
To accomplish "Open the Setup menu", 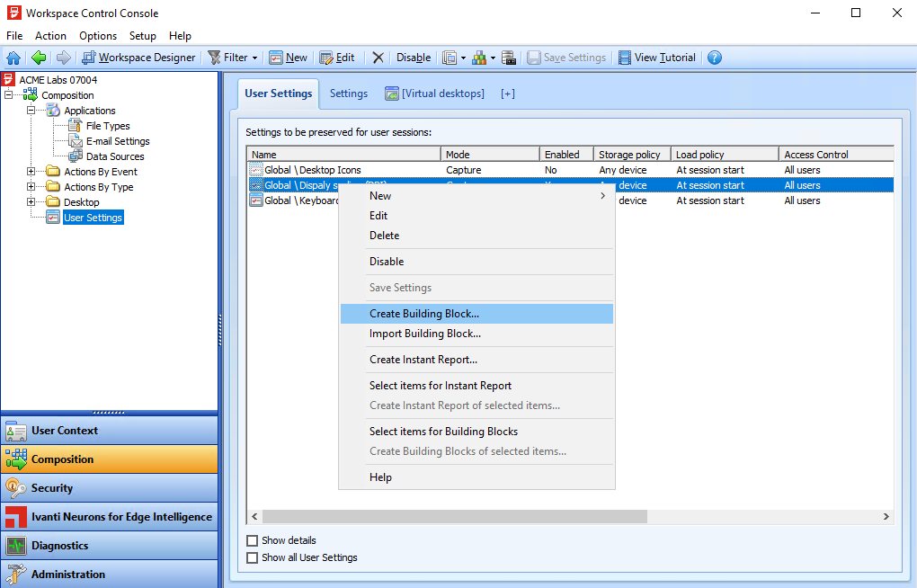I will pos(143,36).
